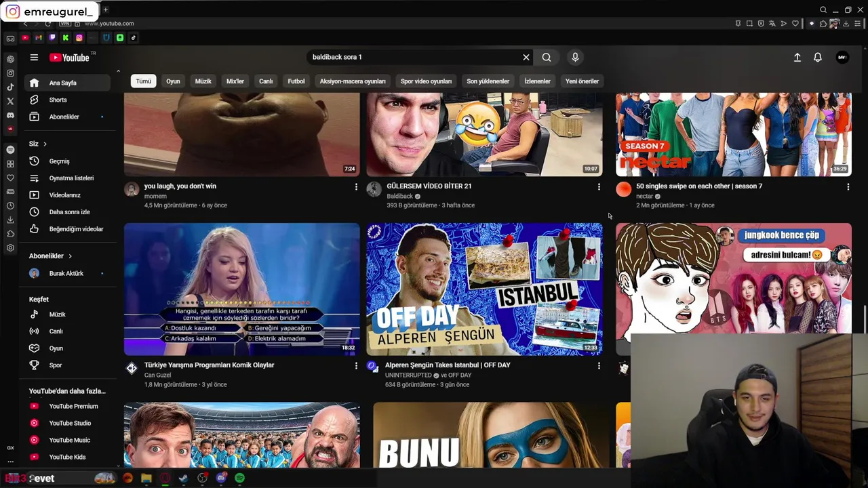Image resolution: width=868 pixels, height=488 pixels.
Task: Reload the page with browser refresh
Action: click(x=48, y=24)
